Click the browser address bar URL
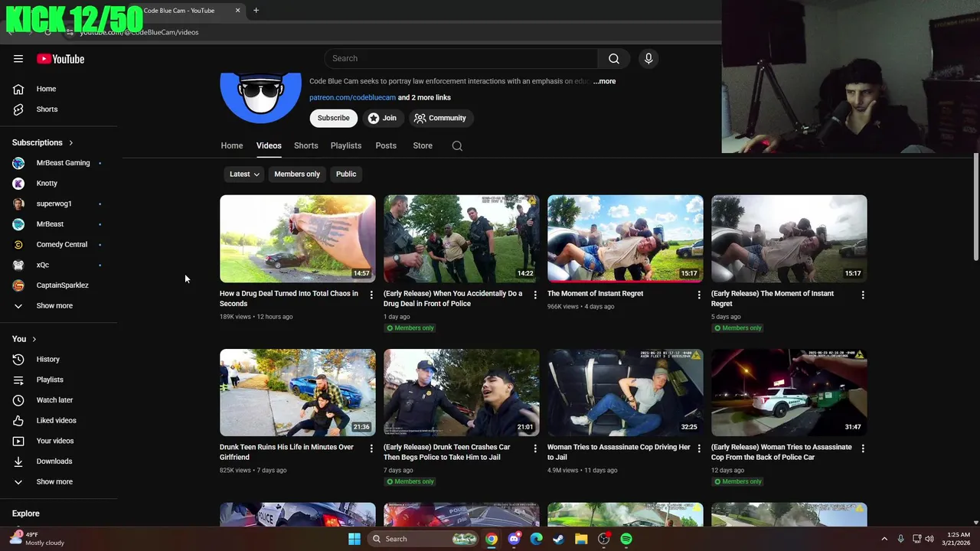 point(139,32)
